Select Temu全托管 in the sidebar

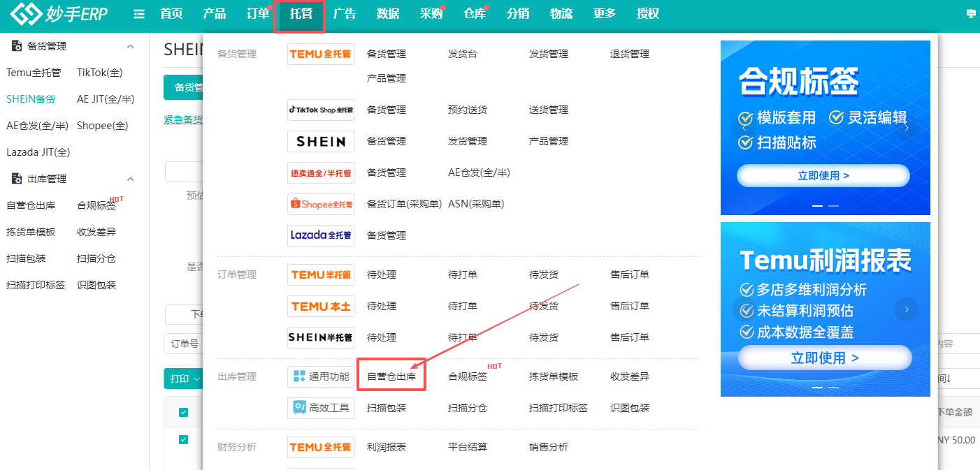click(x=34, y=73)
